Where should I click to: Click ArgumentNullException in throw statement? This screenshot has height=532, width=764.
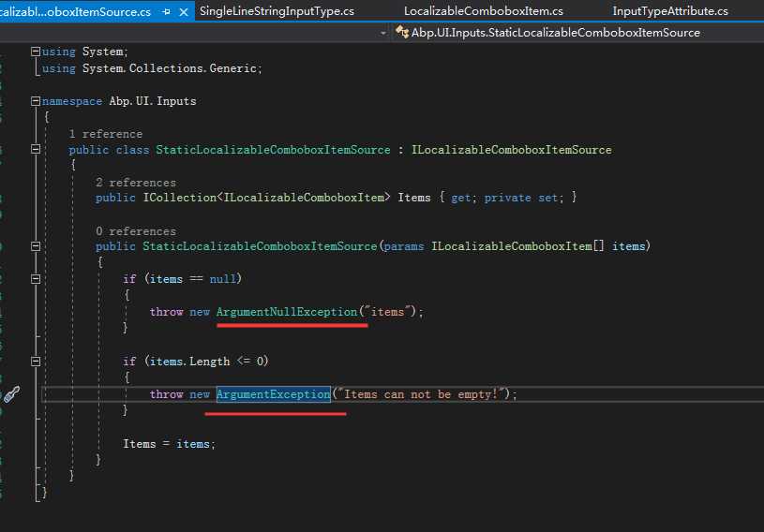tap(287, 312)
